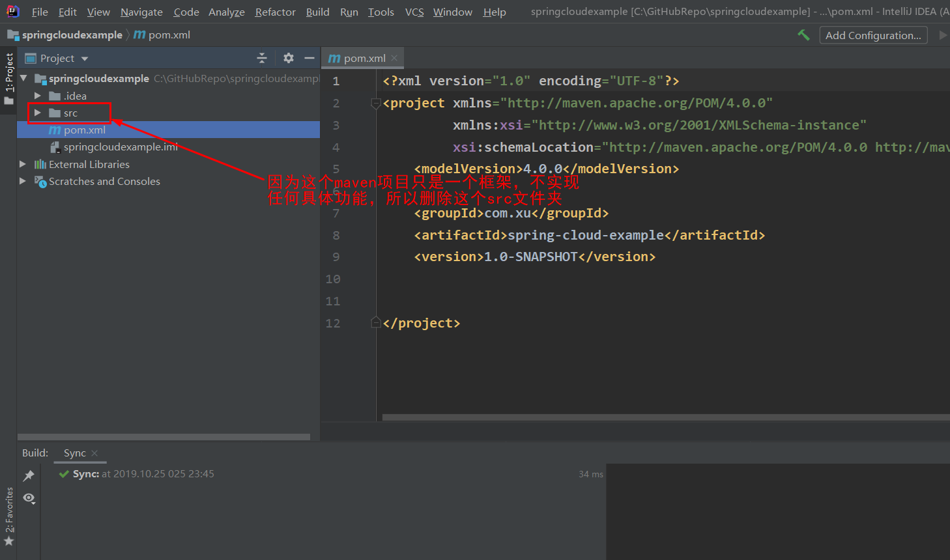This screenshot has height=560, width=950.
Task: Click the version 1.0-SNAPSHOT line
Action: pyautogui.click(x=535, y=257)
